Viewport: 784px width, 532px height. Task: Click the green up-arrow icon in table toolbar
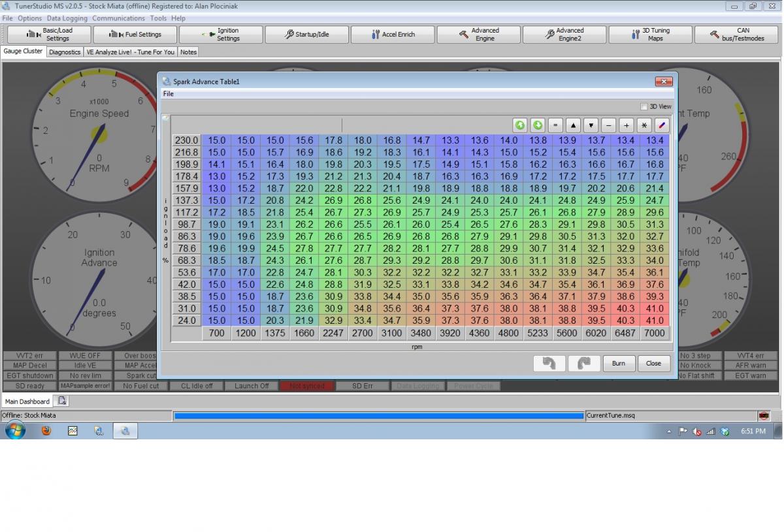pos(520,125)
